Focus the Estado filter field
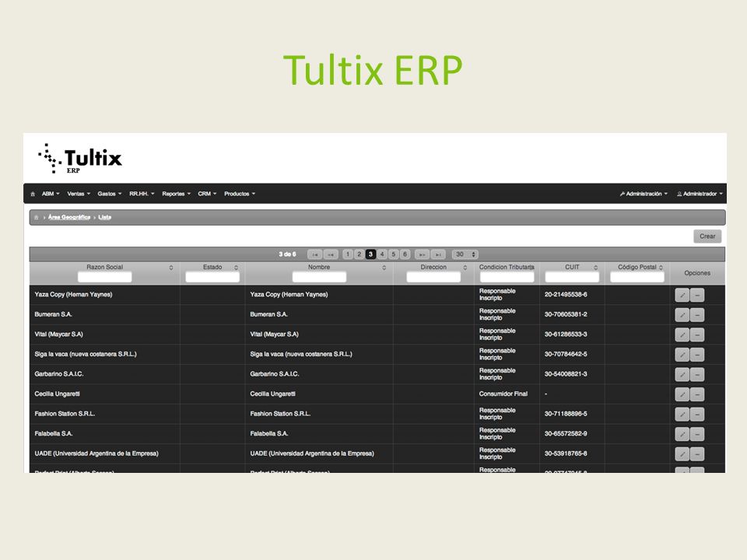Screen dimensions: 747x560 point(212,277)
